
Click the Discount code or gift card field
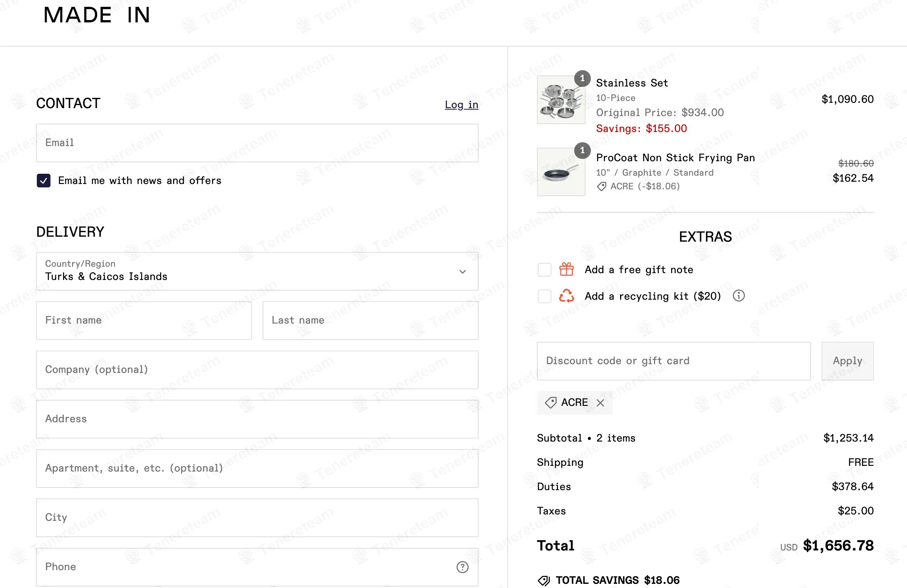[673, 361]
